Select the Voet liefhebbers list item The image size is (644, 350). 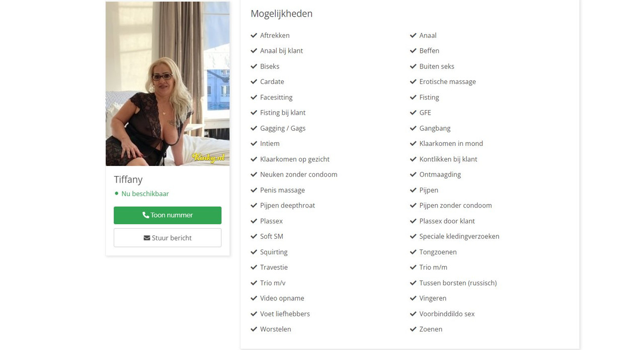tap(280, 314)
